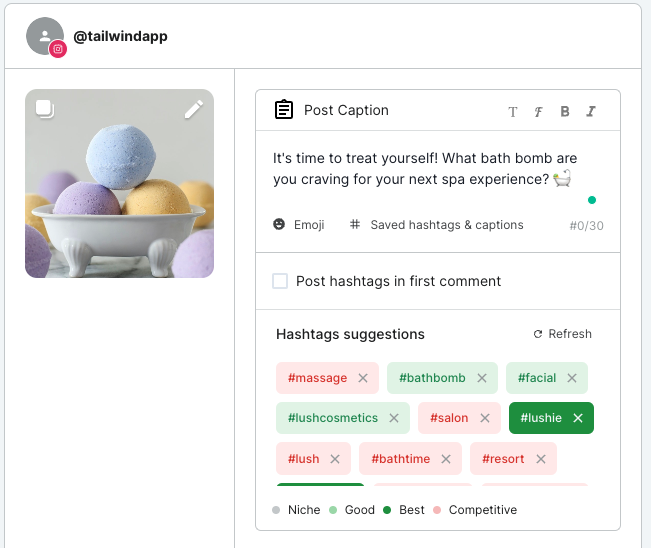Select the script F font style icon
Viewport: 651px width, 548px height.
[x=539, y=112]
